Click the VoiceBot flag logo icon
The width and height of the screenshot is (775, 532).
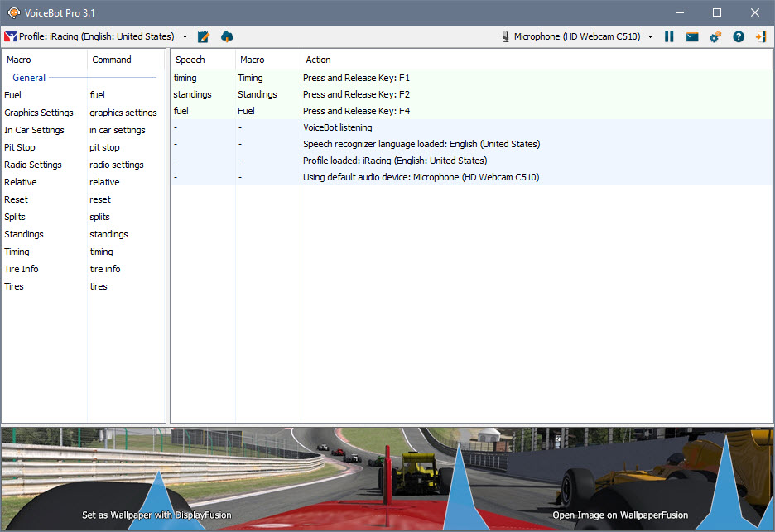(x=12, y=36)
